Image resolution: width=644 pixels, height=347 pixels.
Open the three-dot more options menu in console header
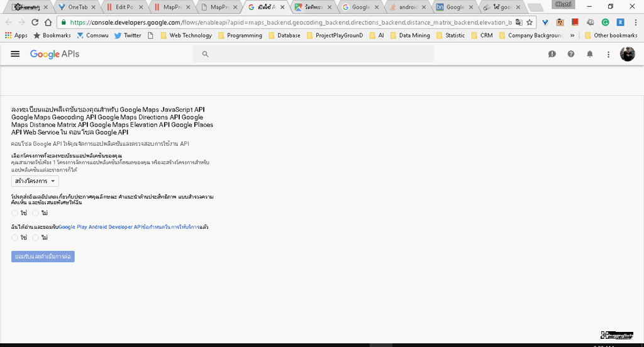coord(608,54)
